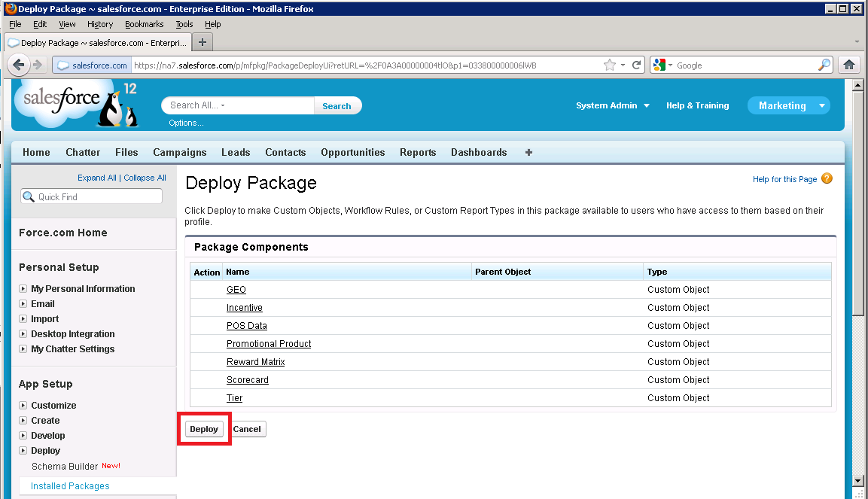Click the Salesforce cloud logo

pos(60,99)
